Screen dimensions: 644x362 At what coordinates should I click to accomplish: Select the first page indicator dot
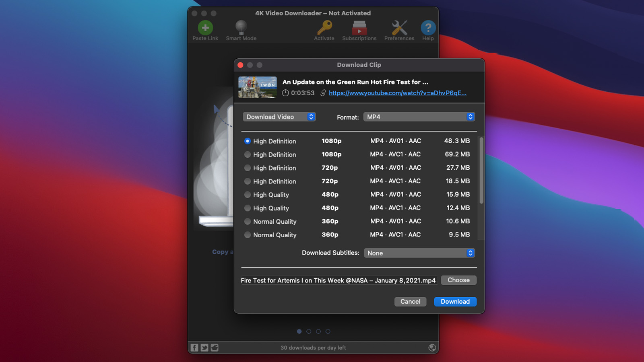[299, 331]
